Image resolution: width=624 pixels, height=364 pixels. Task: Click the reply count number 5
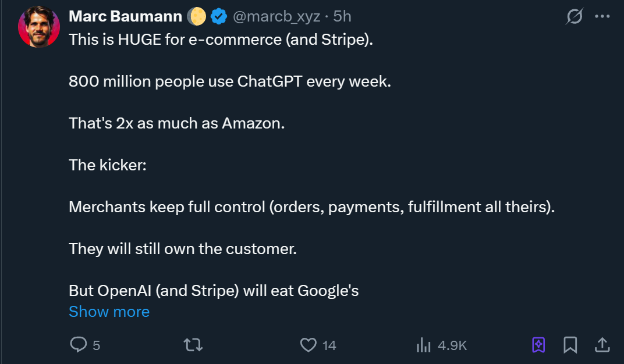[x=96, y=345]
